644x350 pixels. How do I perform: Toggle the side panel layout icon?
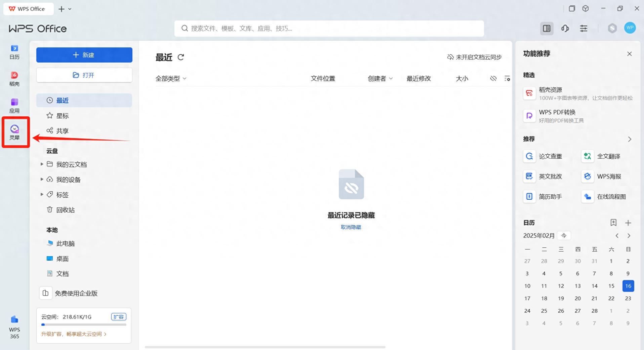click(x=547, y=29)
